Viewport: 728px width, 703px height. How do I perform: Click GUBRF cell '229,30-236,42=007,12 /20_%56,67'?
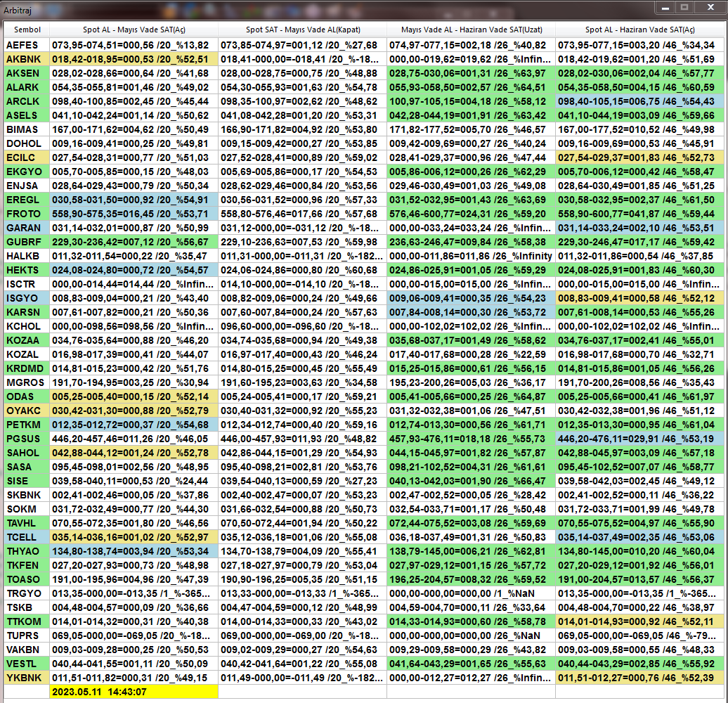pyautogui.click(x=134, y=242)
